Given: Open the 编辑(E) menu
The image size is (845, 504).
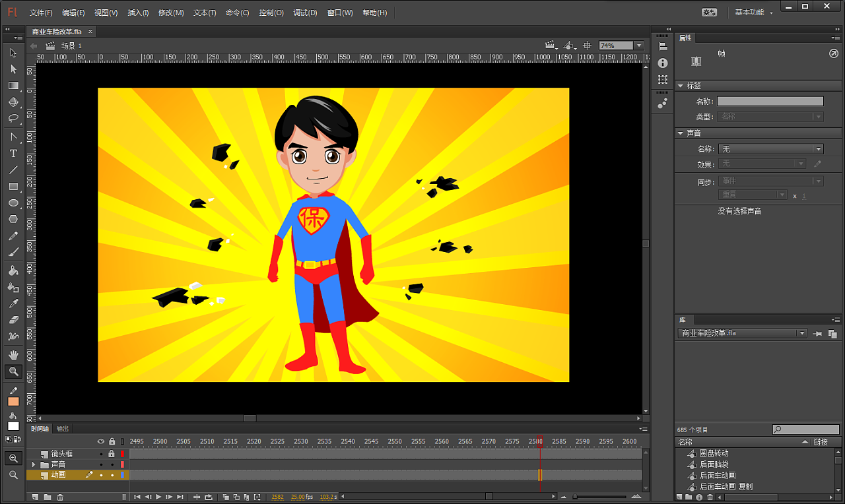Looking at the screenshot, I should pos(73,13).
